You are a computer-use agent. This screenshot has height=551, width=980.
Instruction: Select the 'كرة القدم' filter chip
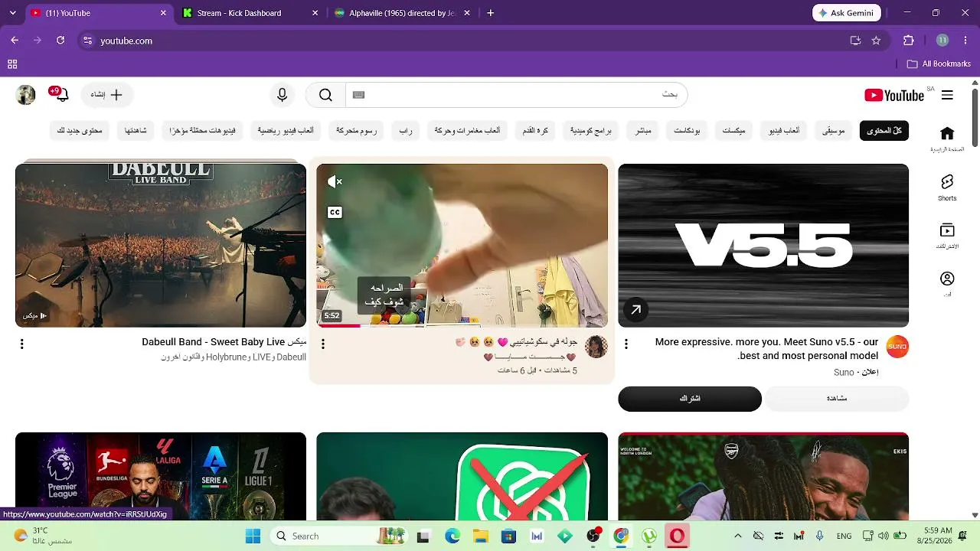535,131
